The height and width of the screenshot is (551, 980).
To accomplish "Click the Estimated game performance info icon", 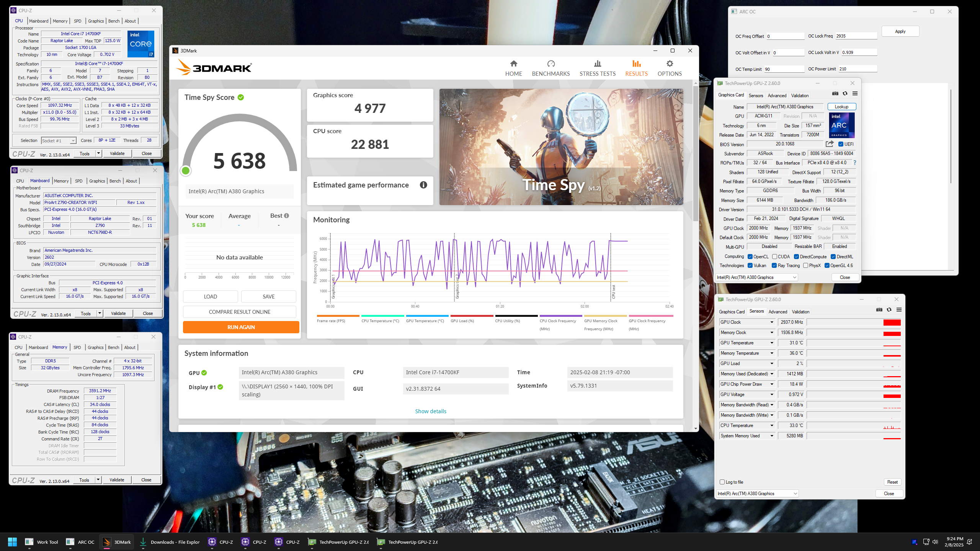I will (423, 185).
